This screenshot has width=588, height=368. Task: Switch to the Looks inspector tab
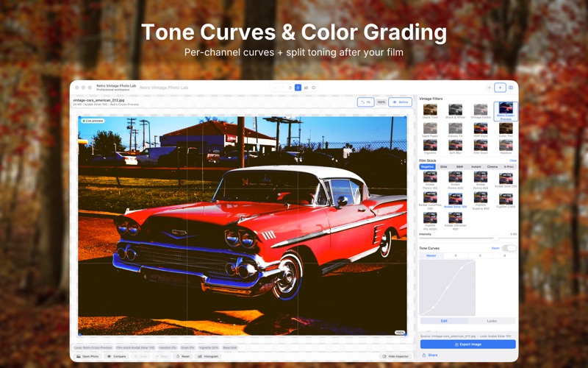coord(492,321)
